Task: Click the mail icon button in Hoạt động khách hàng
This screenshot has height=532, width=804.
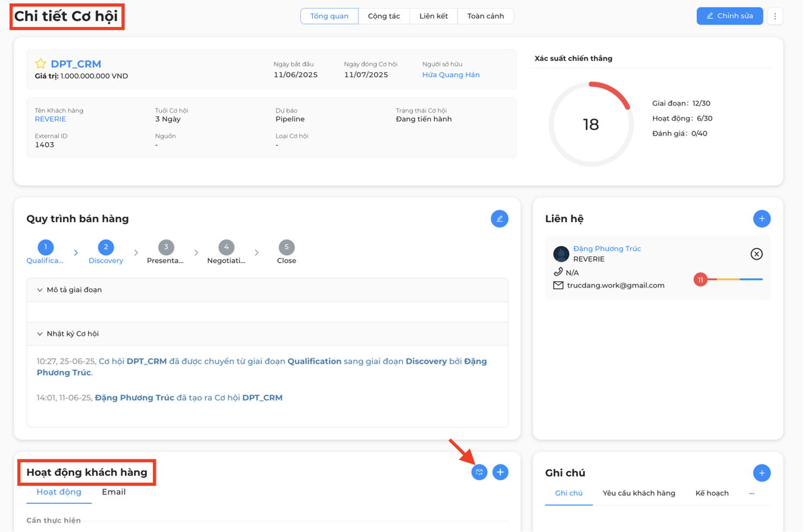Action: point(479,472)
